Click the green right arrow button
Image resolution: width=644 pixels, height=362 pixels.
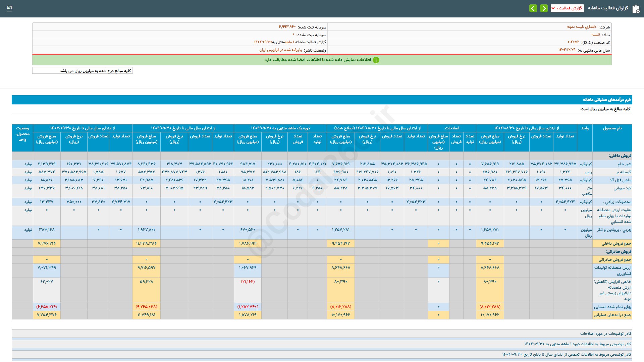[x=544, y=8]
